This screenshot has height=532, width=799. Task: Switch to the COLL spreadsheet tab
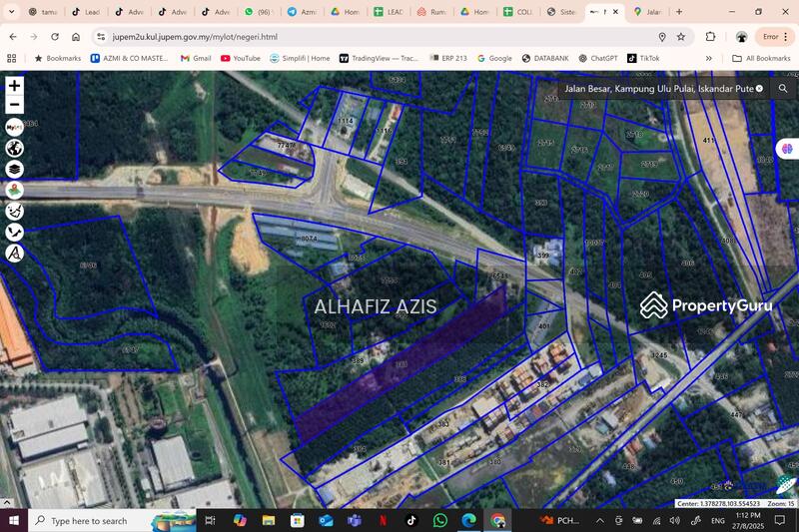pos(517,12)
